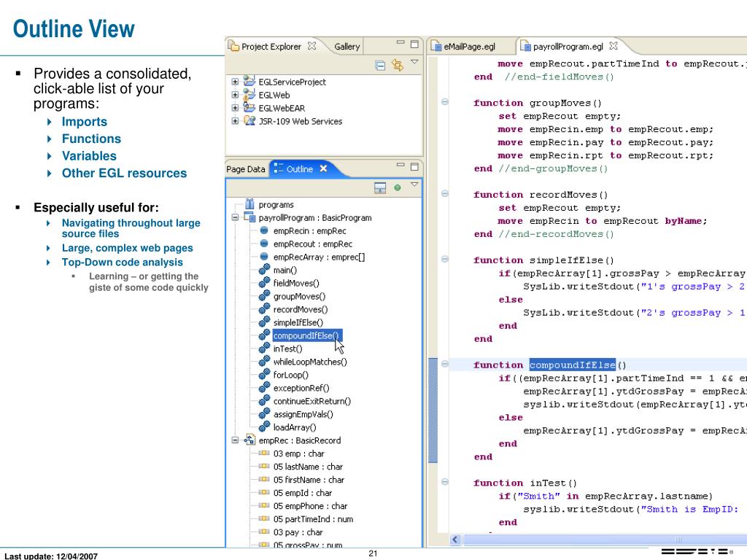Click the green dot Outline toolbar icon
Screen dimensions: 747x560
(398, 187)
